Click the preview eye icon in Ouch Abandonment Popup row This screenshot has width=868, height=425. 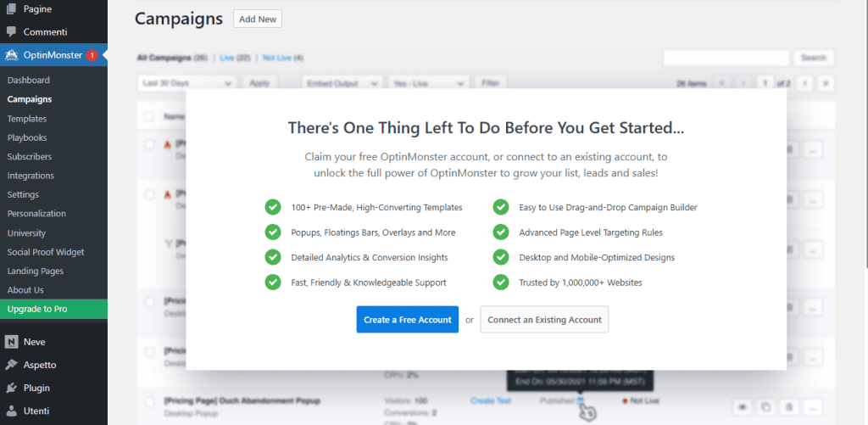743,407
